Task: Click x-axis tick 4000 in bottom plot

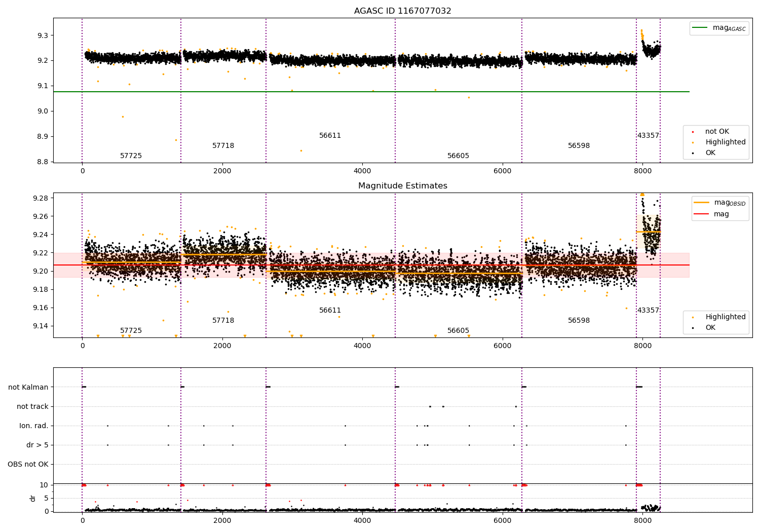Action: click(x=362, y=520)
